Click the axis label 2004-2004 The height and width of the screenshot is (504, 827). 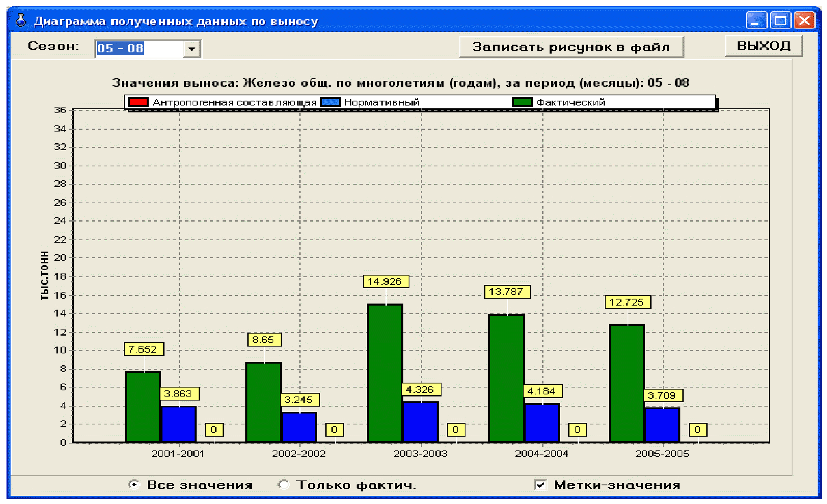pyautogui.click(x=541, y=454)
